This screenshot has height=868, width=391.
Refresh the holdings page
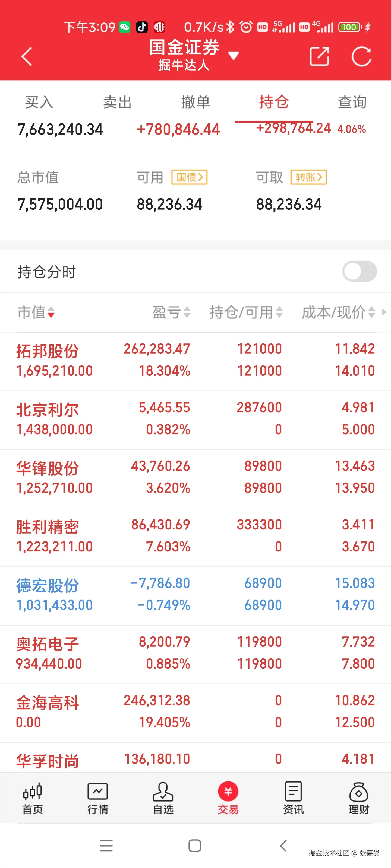coord(361,56)
